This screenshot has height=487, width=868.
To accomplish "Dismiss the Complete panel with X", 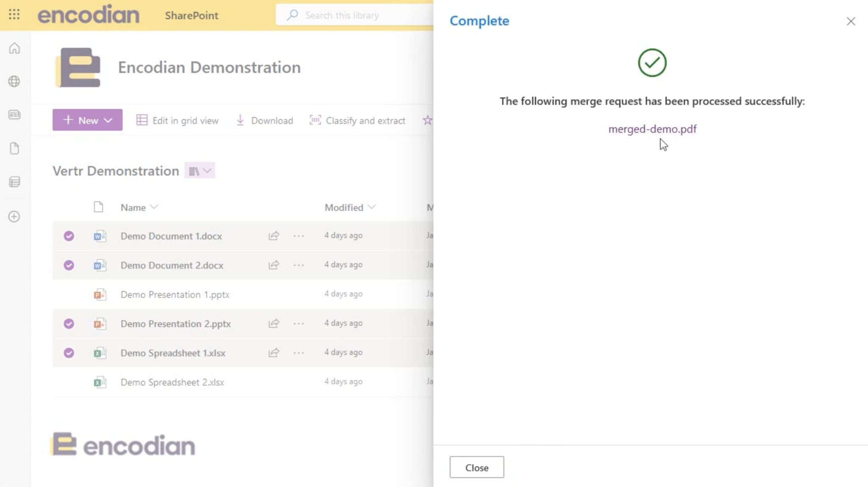I will coord(851,21).
